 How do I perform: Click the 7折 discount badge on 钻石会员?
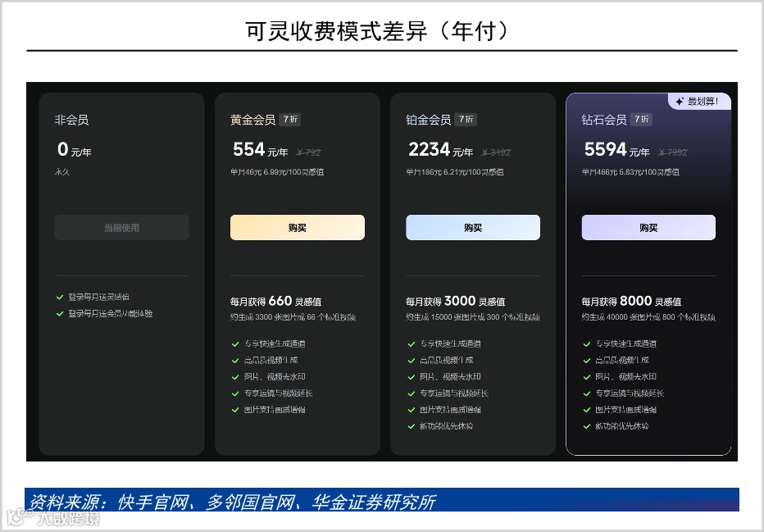click(x=640, y=119)
